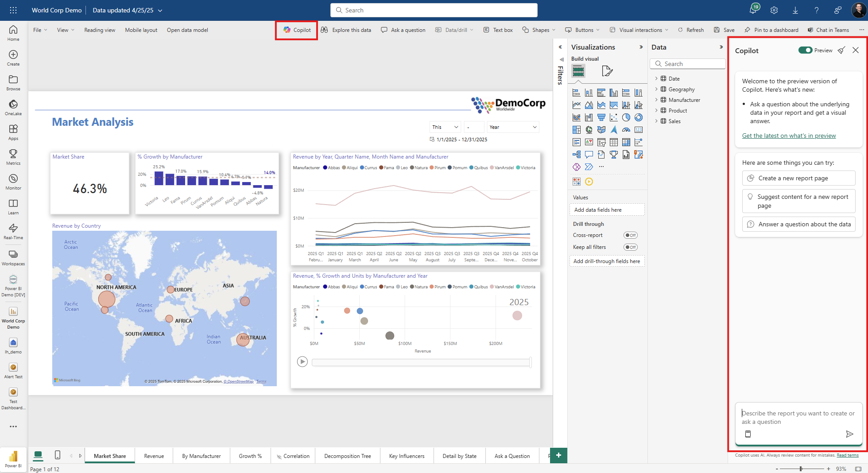This screenshot has height=473, width=868.
Task: Open the Monitor icon in the sidebar
Action: tap(13, 179)
